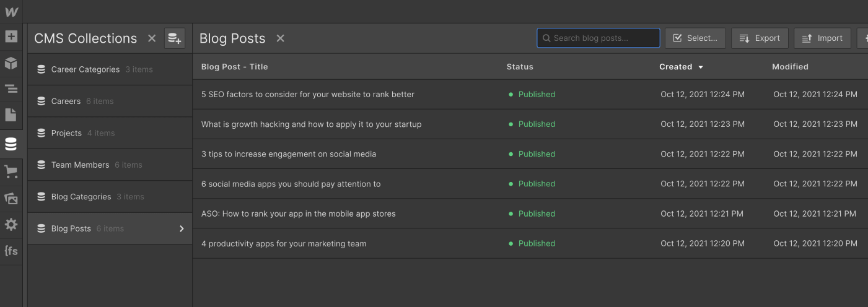Open the Finsweet {fs} extension
The width and height of the screenshot is (868, 307).
tap(11, 251)
